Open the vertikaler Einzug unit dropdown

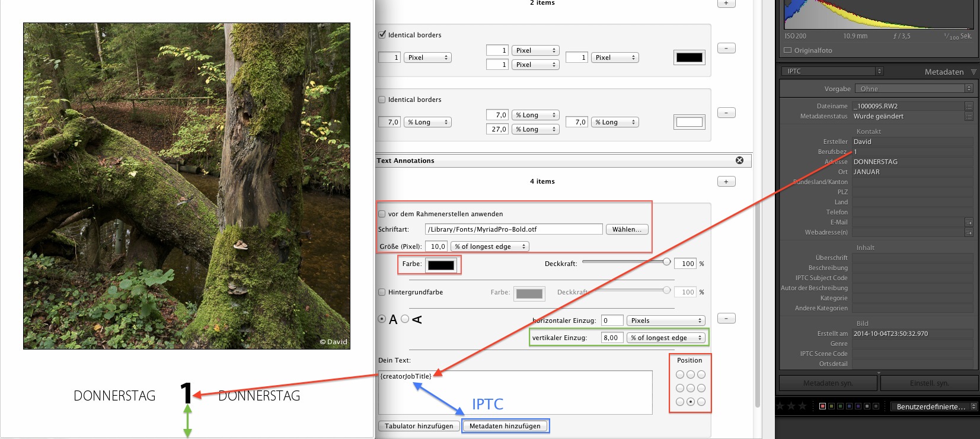666,338
